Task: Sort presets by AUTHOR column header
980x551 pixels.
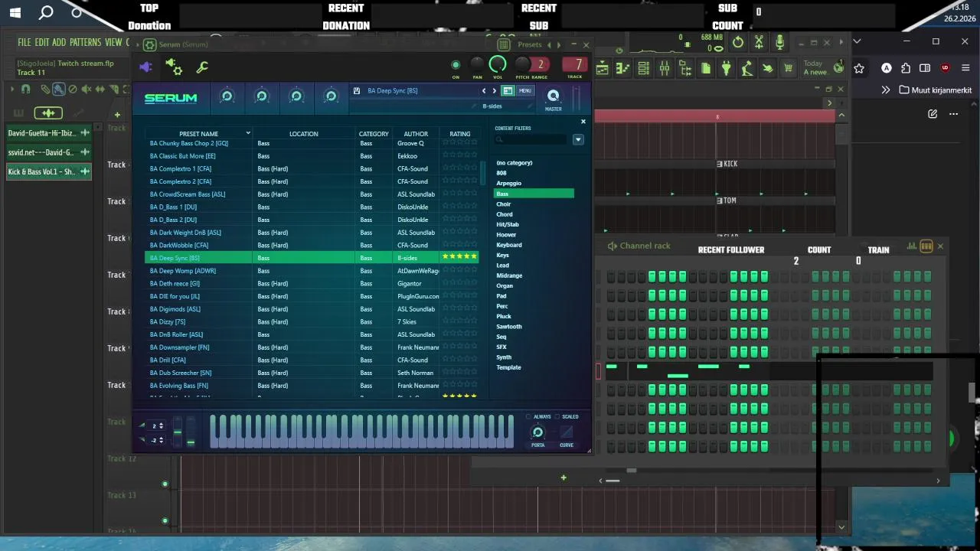Action: tap(416, 134)
